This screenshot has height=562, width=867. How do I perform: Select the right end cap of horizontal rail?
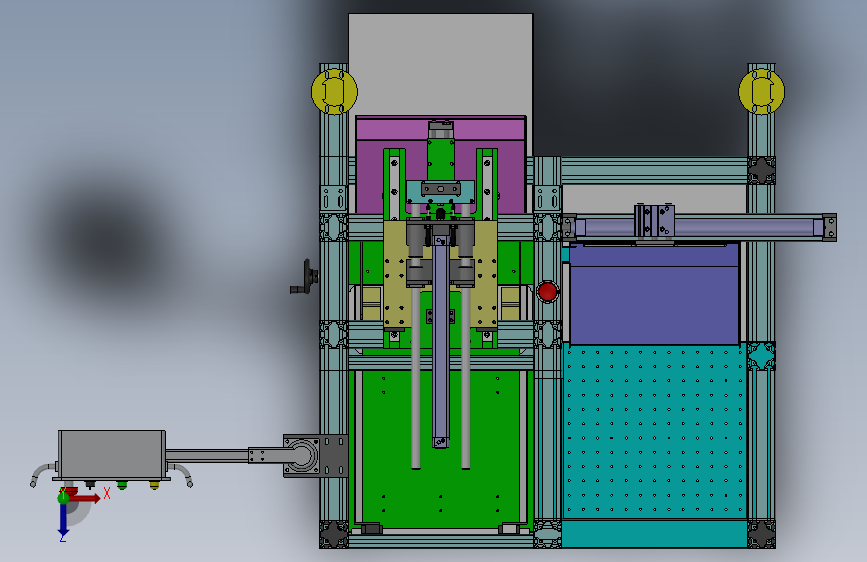tap(829, 227)
